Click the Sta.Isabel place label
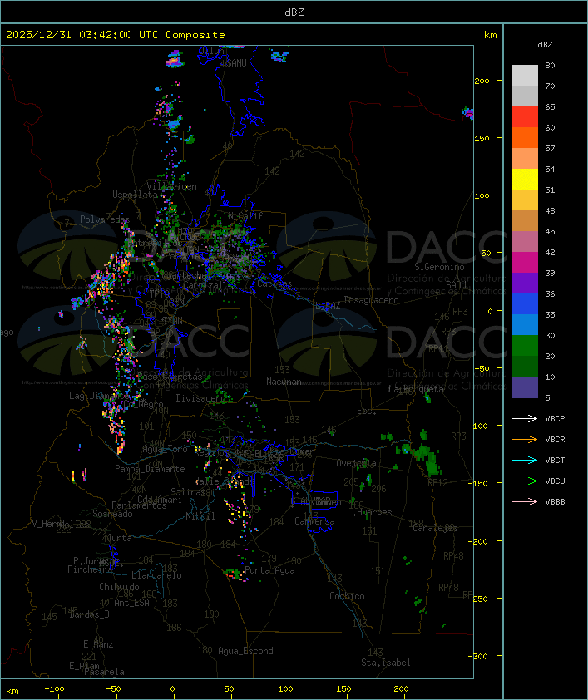Image resolution: width=588 pixels, height=700 pixels. click(385, 663)
